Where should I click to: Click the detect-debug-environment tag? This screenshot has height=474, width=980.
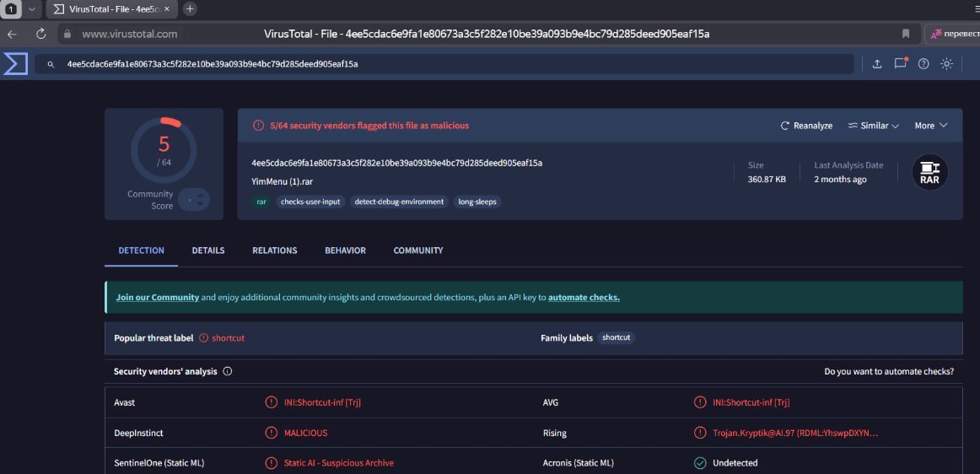(399, 202)
